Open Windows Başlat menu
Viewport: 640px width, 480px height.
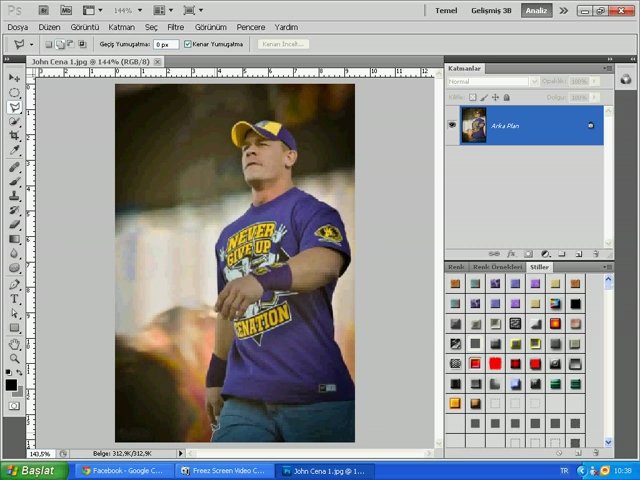coord(34,471)
